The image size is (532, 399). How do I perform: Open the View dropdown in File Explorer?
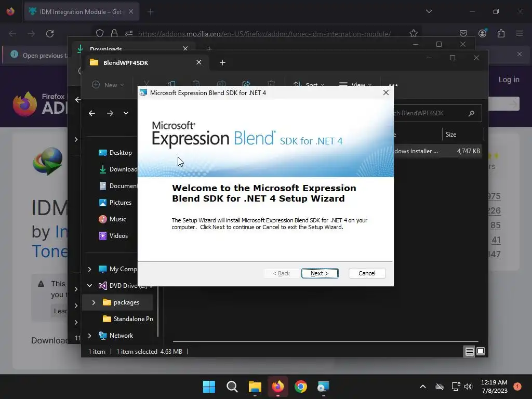pos(355,85)
